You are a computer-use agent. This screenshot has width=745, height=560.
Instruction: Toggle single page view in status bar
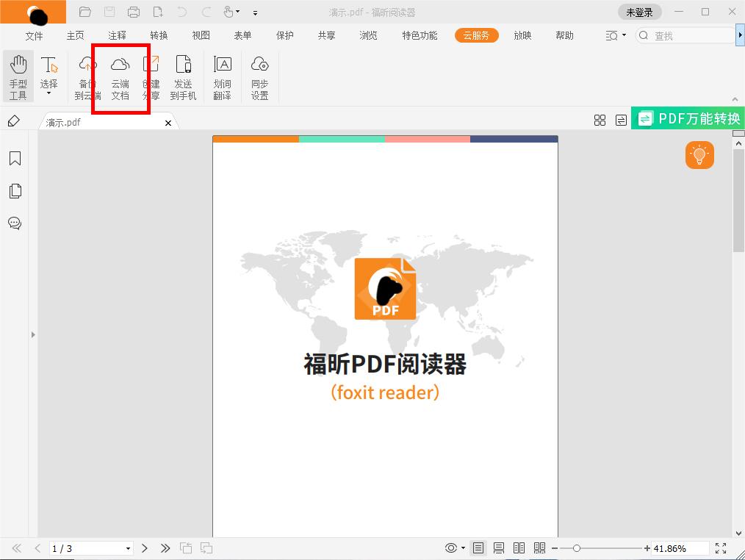(478, 548)
